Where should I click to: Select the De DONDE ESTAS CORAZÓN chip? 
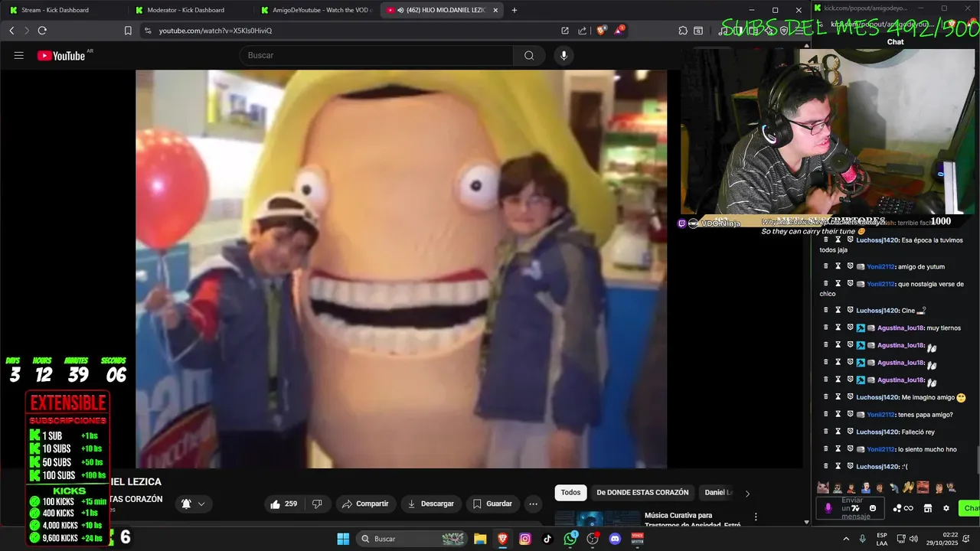(642, 492)
